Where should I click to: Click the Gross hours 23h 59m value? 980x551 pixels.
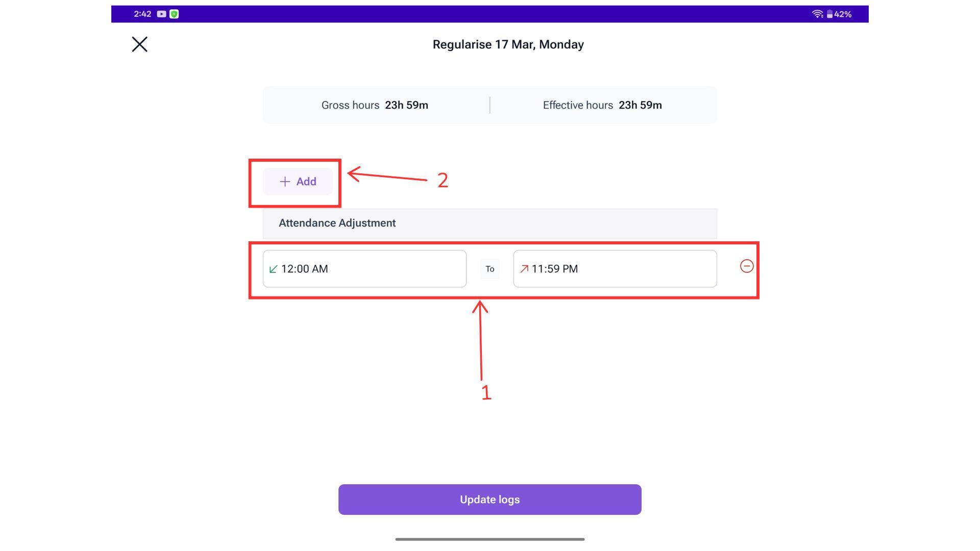pyautogui.click(x=406, y=105)
